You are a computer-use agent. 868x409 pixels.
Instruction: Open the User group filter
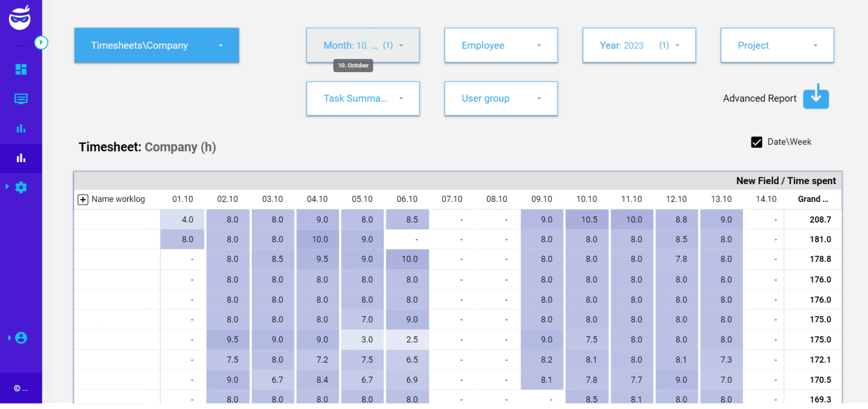click(501, 98)
